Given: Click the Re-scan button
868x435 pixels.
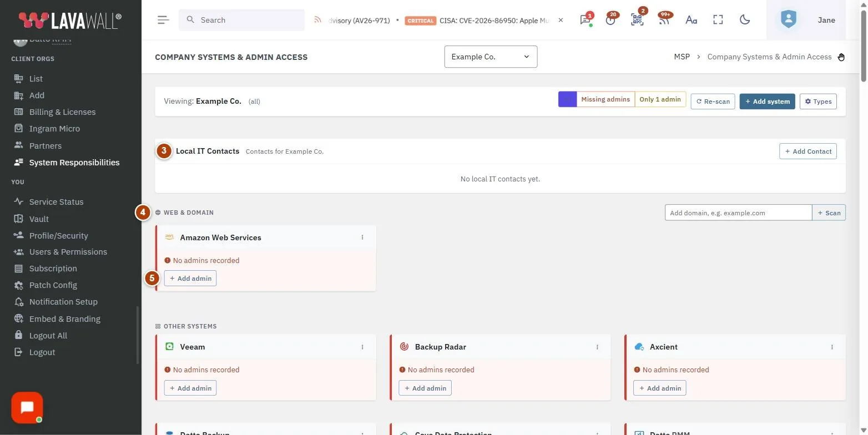Looking at the screenshot, I should [713, 102].
